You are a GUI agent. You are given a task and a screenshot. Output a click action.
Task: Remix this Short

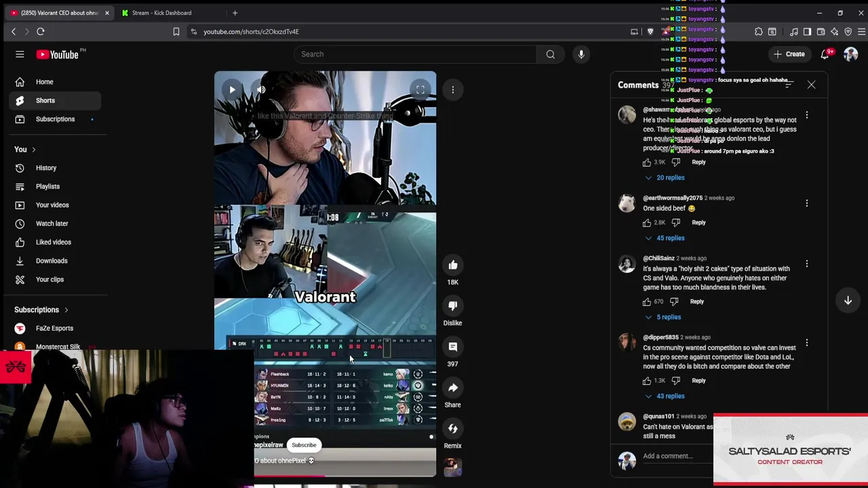pos(453,428)
